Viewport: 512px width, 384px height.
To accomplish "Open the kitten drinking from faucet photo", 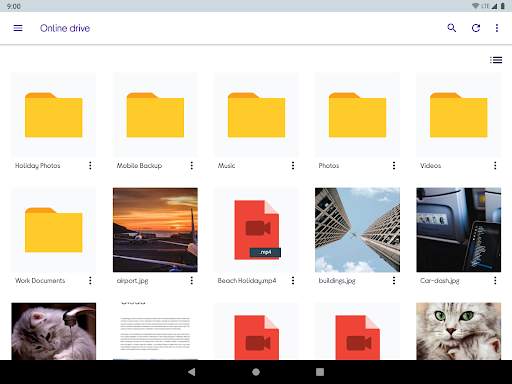I will coord(54,331).
